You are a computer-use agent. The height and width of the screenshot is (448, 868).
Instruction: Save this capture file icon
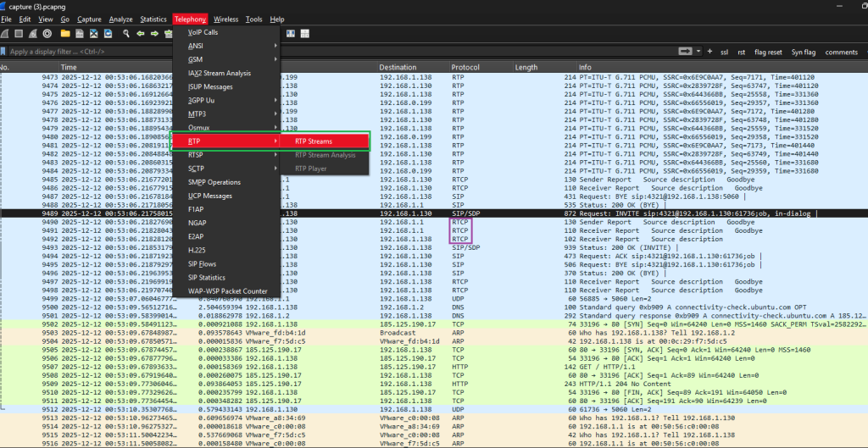click(x=79, y=34)
